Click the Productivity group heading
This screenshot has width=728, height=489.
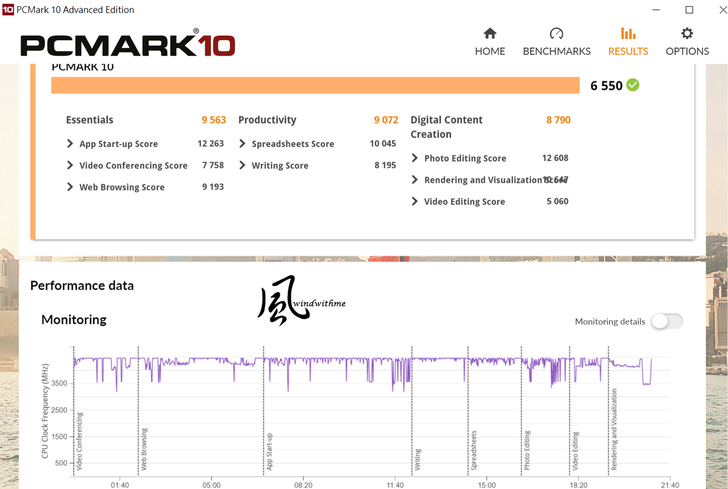267,120
